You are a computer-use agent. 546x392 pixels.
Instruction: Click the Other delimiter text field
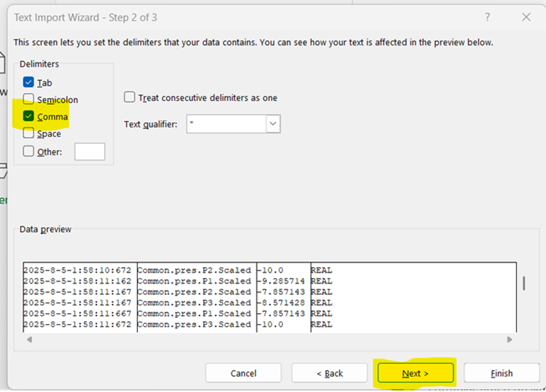tap(90, 152)
